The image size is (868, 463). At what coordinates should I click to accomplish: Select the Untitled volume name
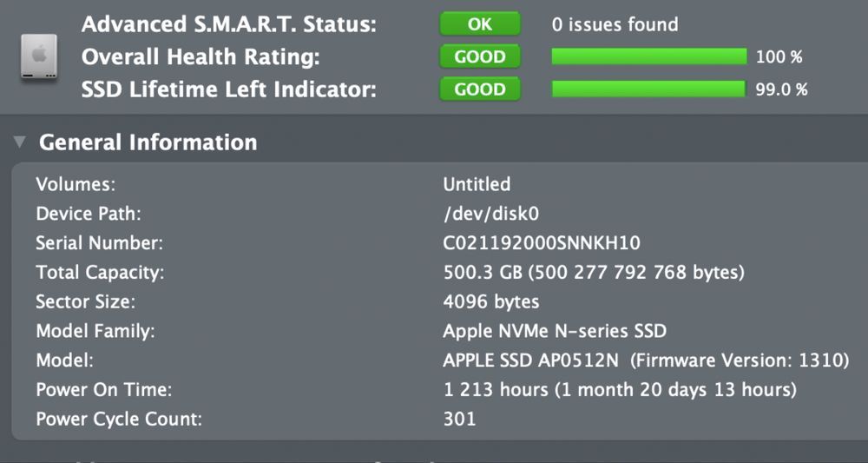[x=477, y=184]
